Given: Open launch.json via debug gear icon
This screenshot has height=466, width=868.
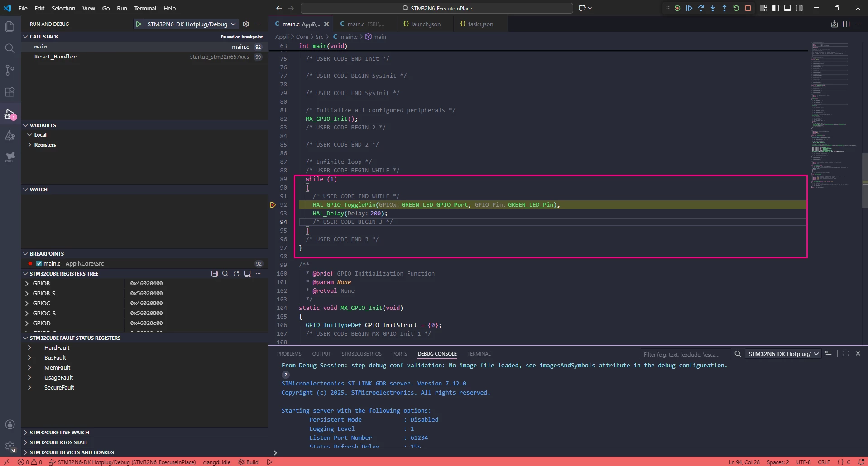Looking at the screenshot, I should coord(246,24).
